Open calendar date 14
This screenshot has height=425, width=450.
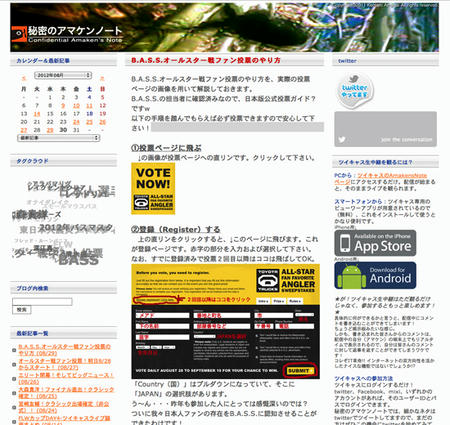[x=37, y=114]
